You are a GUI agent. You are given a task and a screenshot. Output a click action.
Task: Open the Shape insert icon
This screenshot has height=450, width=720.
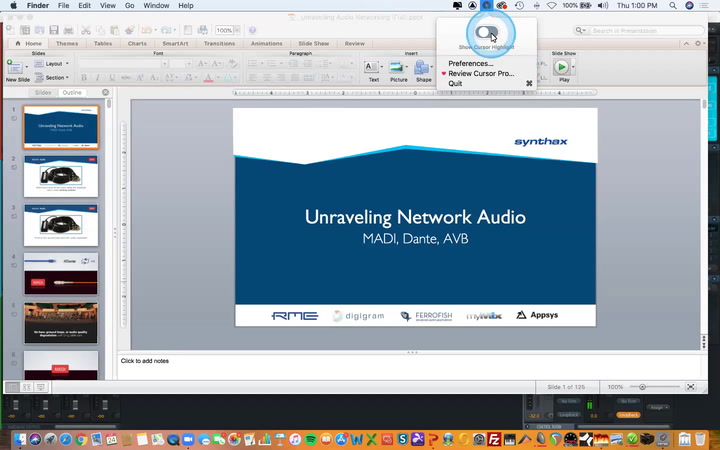click(423, 67)
